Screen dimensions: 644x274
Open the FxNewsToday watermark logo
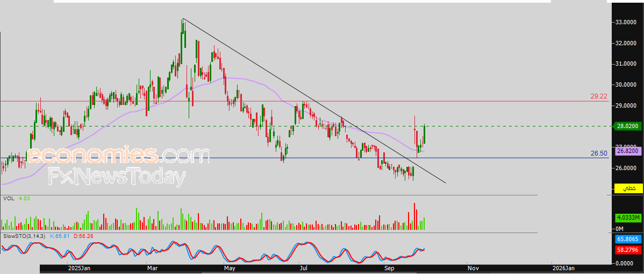[117, 177]
